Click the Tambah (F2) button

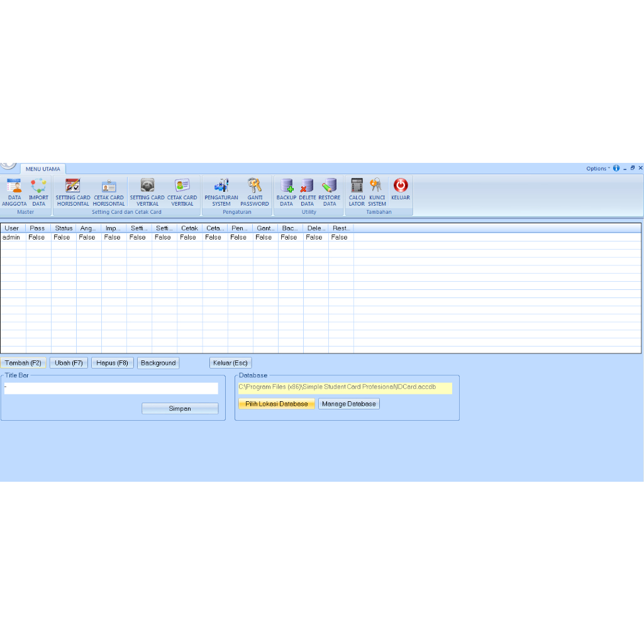tap(23, 363)
